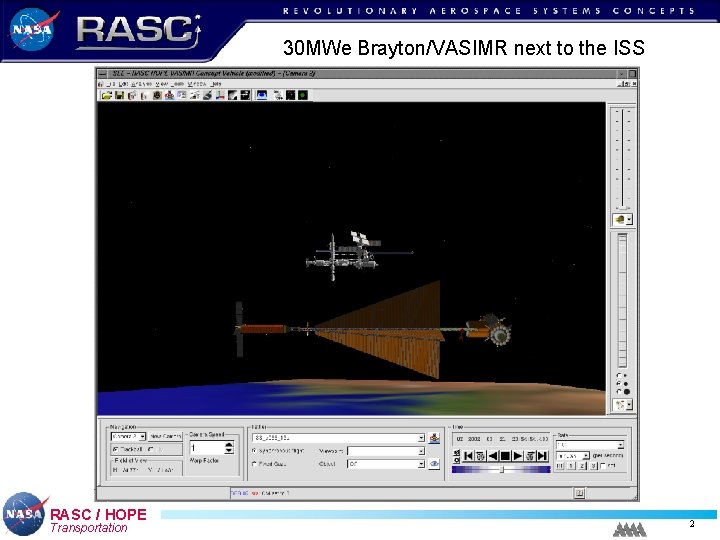Click the icon button at the bottom of the right panel
The image size is (720, 540).
click(x=619, y=405)
